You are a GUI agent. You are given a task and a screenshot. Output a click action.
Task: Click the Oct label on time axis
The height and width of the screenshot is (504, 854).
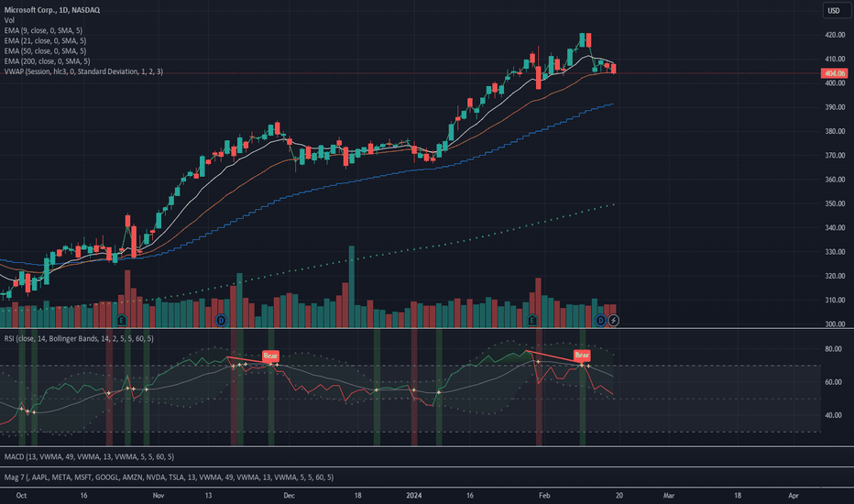click(21, 495)
